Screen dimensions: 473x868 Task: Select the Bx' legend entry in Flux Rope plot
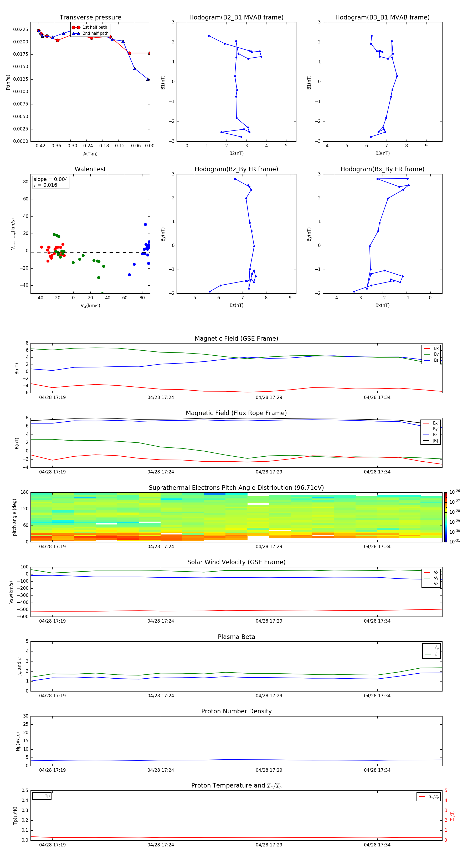click(431, 423)
